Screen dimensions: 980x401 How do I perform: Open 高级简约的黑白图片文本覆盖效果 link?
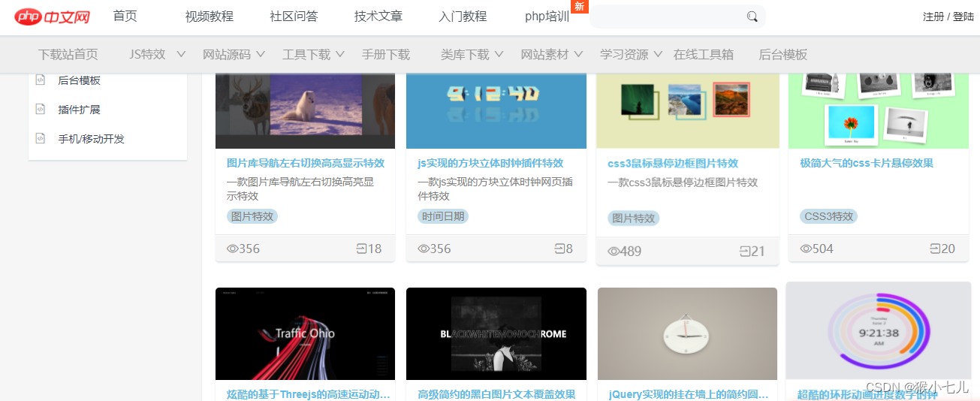pos(496,393)
